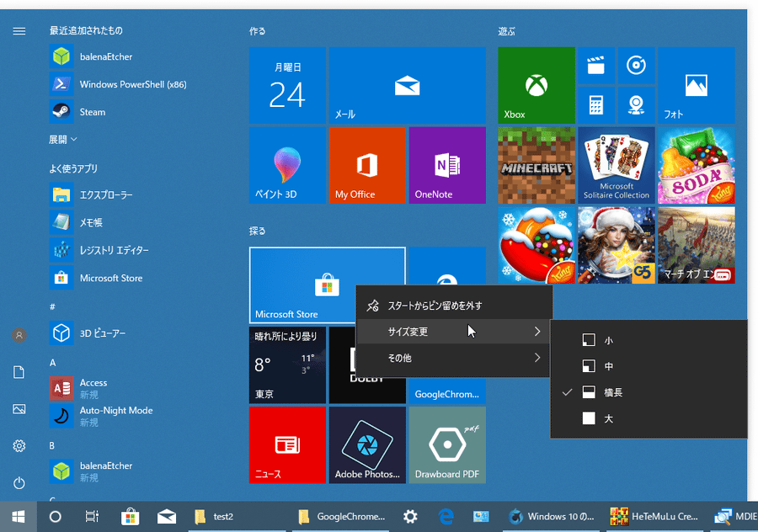Screen dimensions: 758x532
Task: Jump to apps via the # letter header
Action: (x=52, y=306)
